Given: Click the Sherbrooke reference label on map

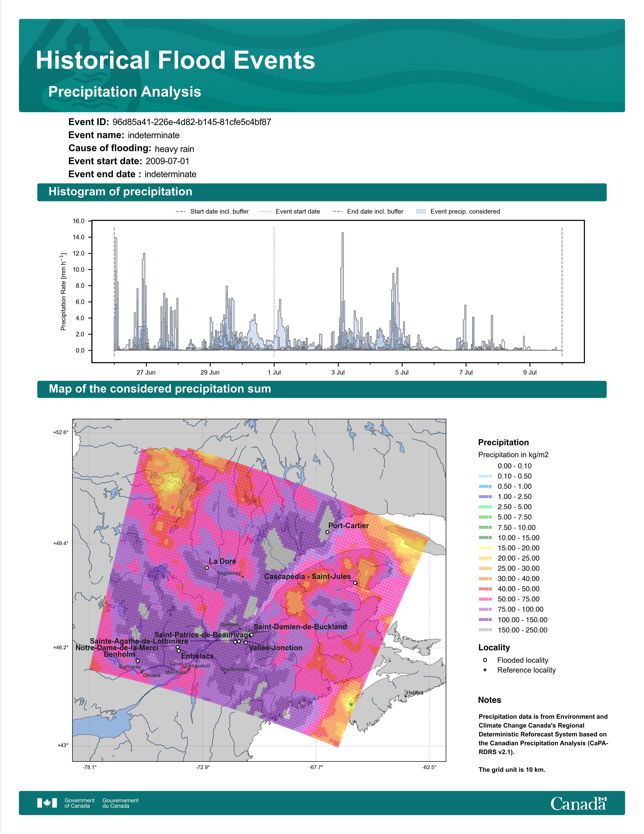Looking at the screenshot, I should coord(235,669).
